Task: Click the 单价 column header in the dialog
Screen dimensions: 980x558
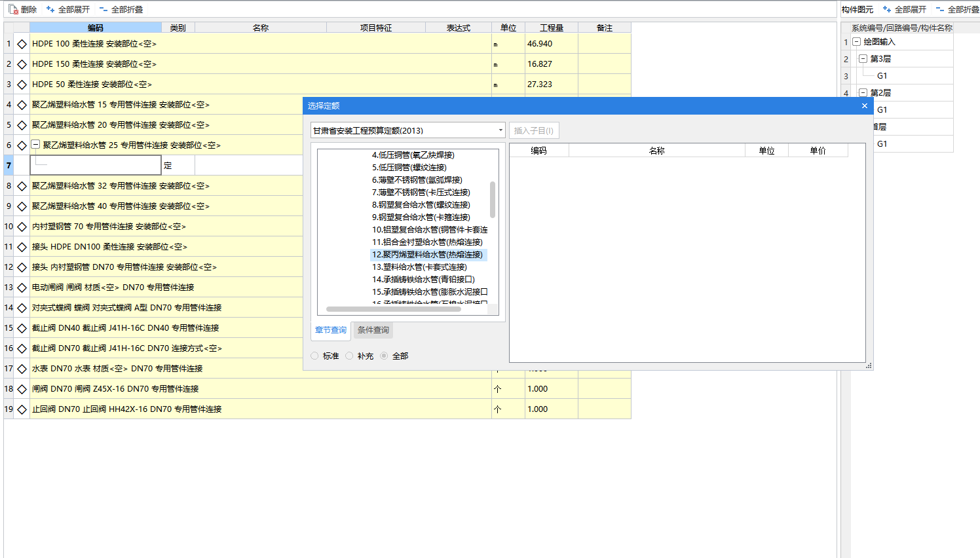Action: (818, 151)
